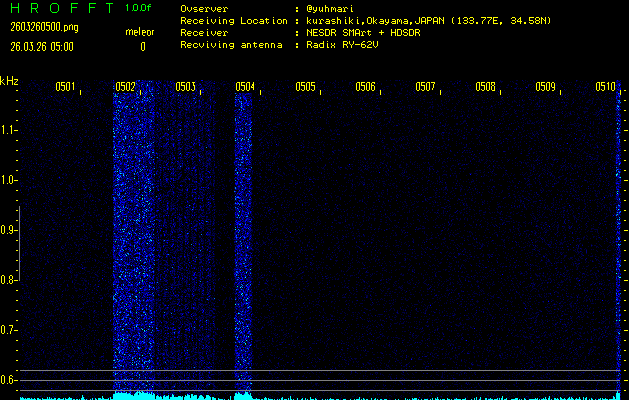Click the 0501 time marker

coord(65,87)
